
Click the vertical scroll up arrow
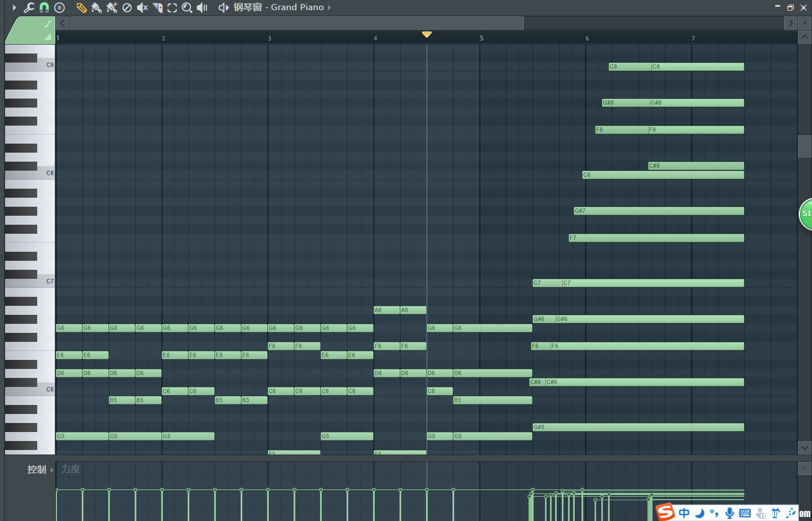[x=805, y=37]
